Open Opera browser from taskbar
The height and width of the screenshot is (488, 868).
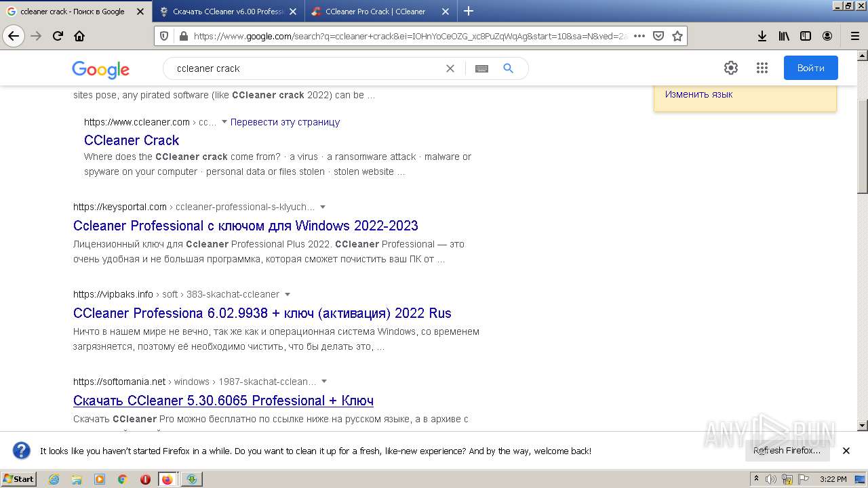(145, 479)
